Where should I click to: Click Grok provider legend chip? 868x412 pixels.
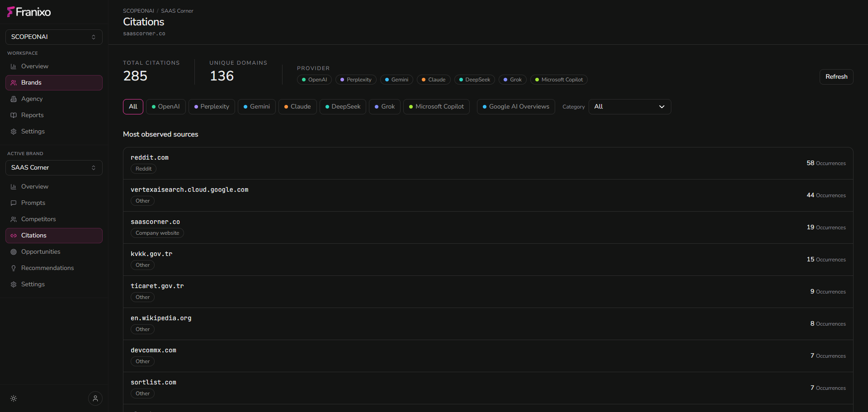513,80
